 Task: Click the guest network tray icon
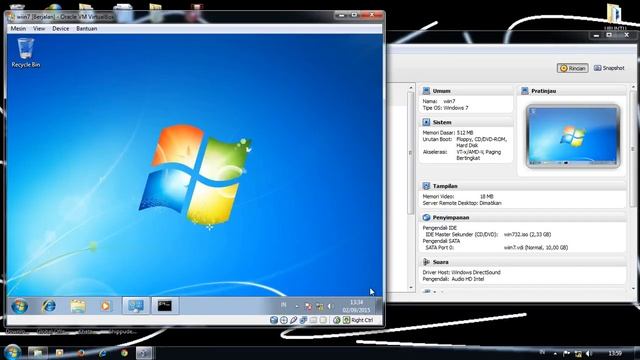coord(320,306)
